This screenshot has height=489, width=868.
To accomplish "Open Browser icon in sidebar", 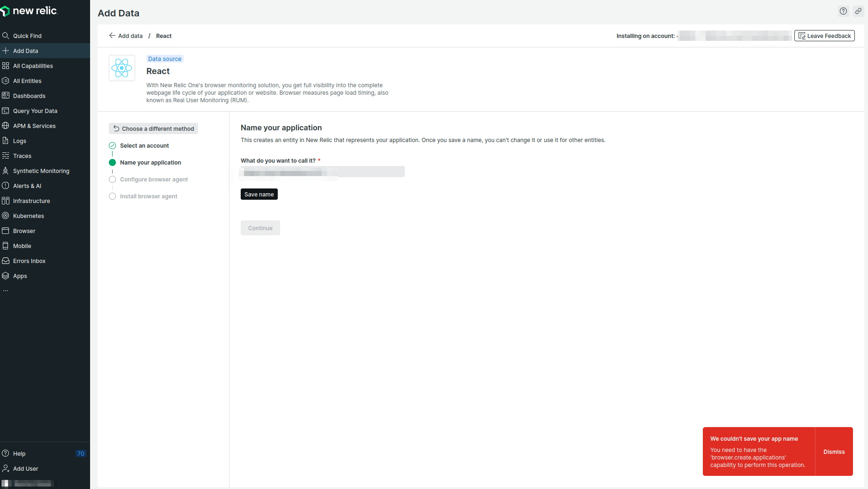I will coord(6,231).
